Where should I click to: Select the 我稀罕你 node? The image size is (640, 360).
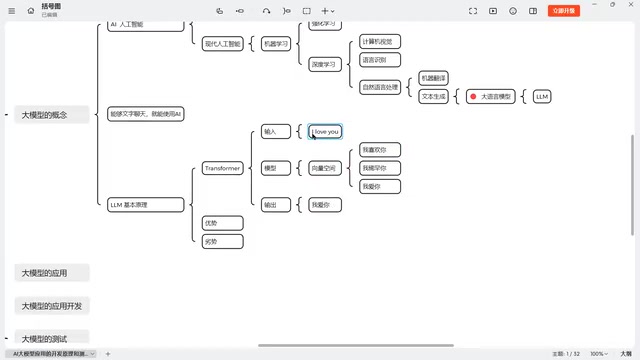pos(380,168)
